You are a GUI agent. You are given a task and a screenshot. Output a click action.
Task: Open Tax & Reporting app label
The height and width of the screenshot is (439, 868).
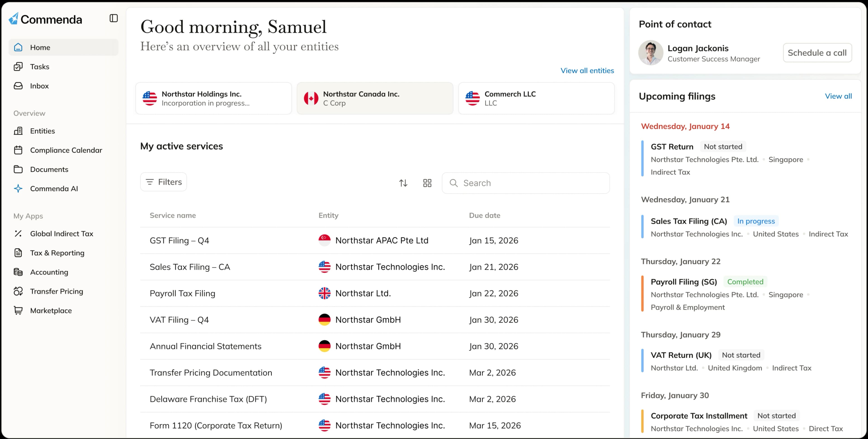[x=57, y=253]
